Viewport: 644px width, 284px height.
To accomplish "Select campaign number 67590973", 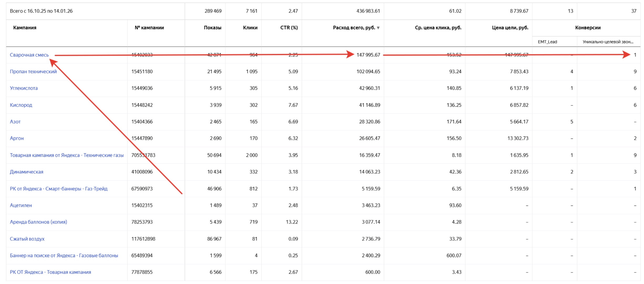I will (142, 189).
